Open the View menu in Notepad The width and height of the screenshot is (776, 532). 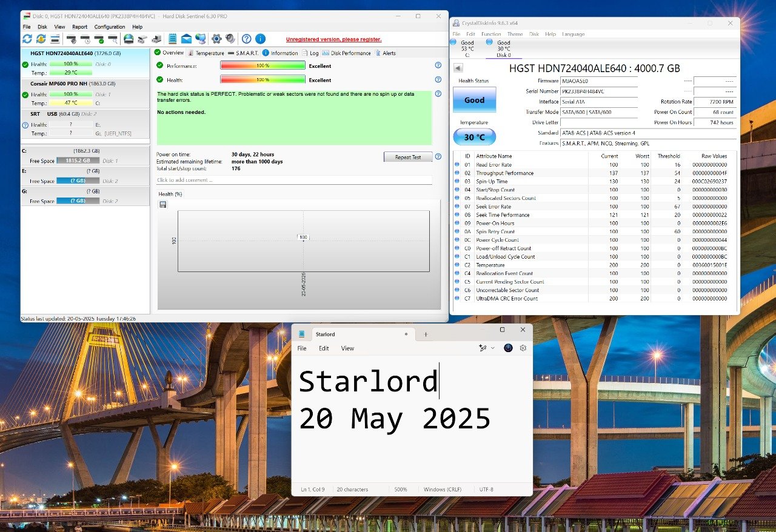(347, 348)
